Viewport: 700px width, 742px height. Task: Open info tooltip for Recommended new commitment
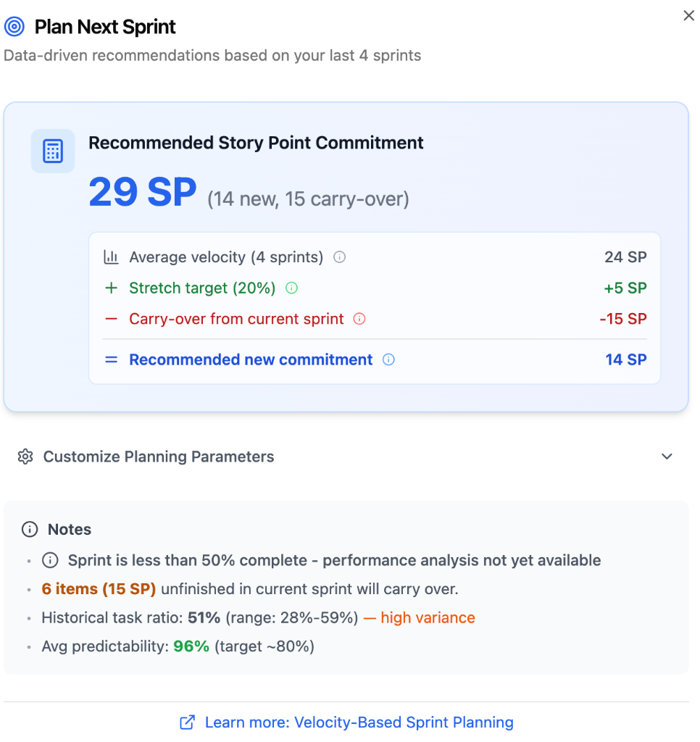pos(388,359)
